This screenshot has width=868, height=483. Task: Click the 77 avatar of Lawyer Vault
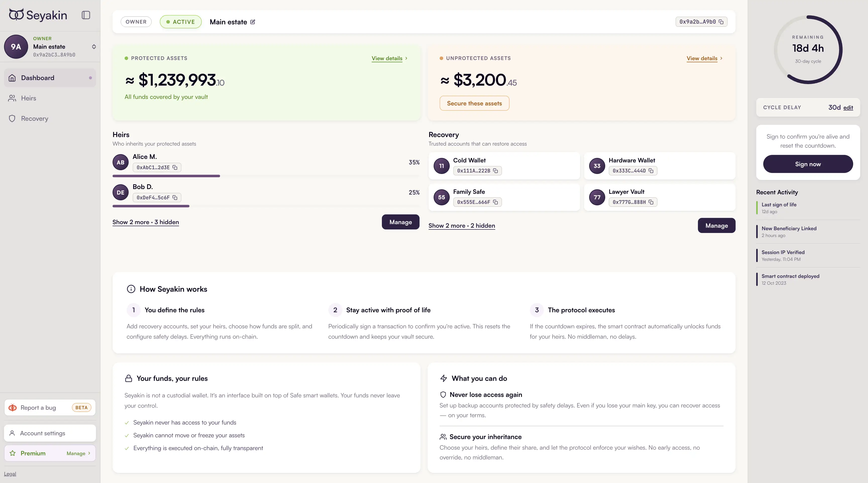(597, 197)
